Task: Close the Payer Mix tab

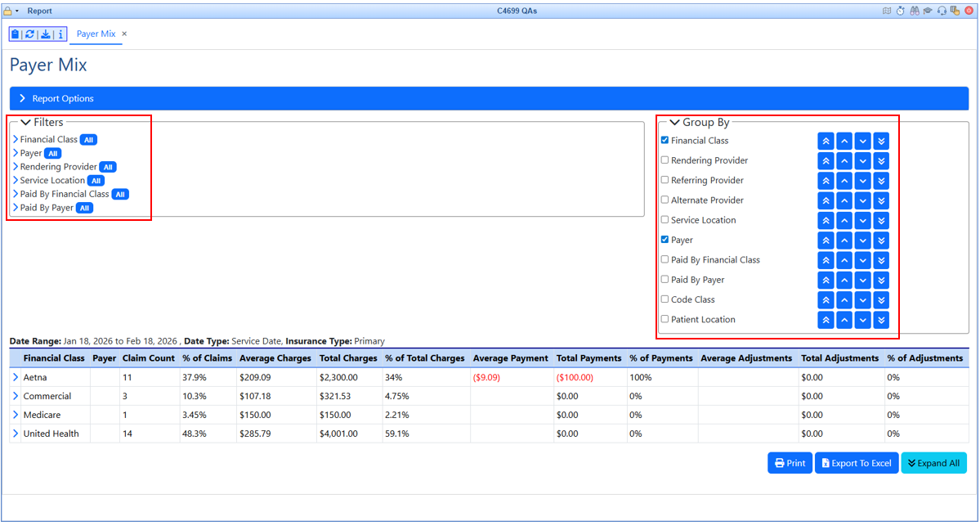Action: 124,34
